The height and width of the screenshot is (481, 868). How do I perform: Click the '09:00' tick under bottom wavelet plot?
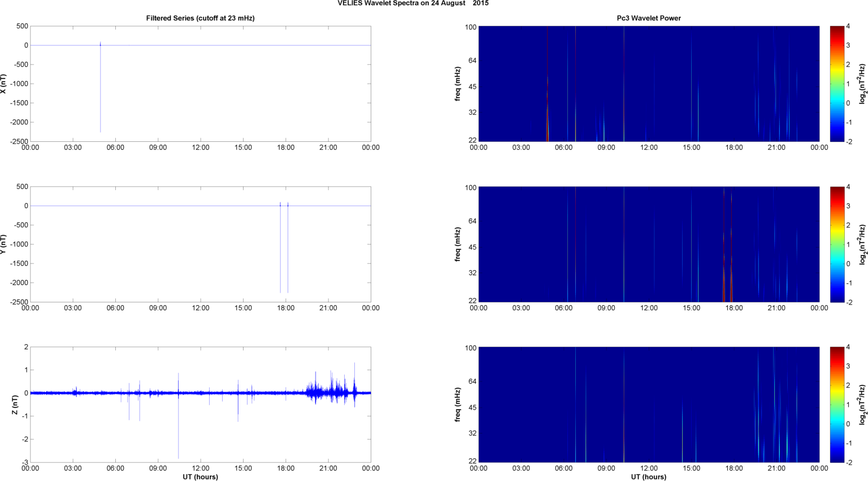click(606, 469)
